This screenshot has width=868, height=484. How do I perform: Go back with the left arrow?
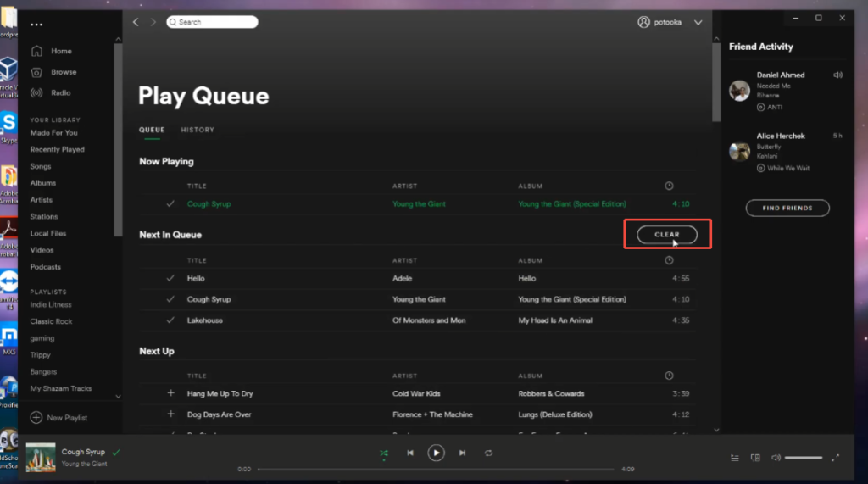(136, 22)
